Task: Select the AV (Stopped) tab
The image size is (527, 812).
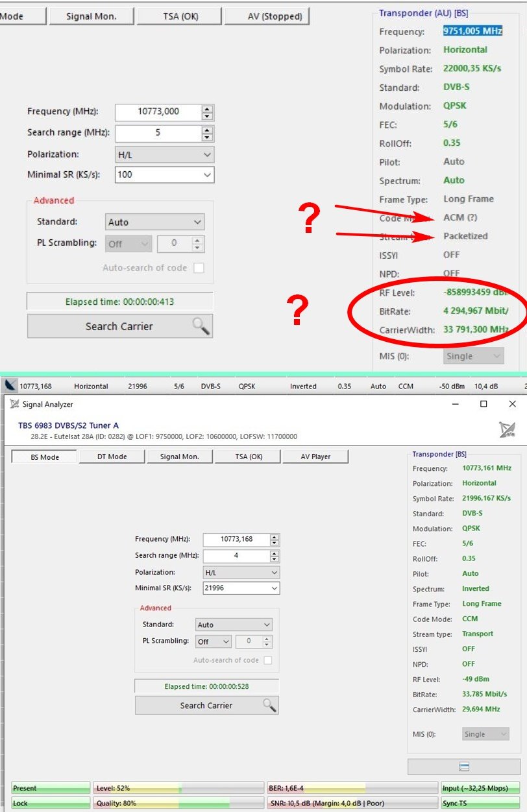Action: pos(267,16)
